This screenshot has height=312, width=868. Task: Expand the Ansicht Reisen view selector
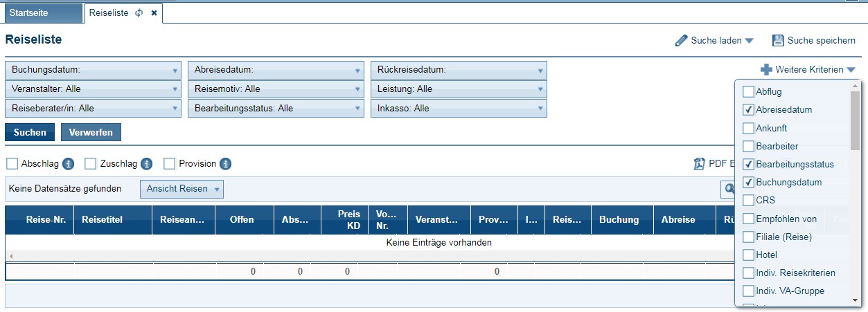pos(181,189)
